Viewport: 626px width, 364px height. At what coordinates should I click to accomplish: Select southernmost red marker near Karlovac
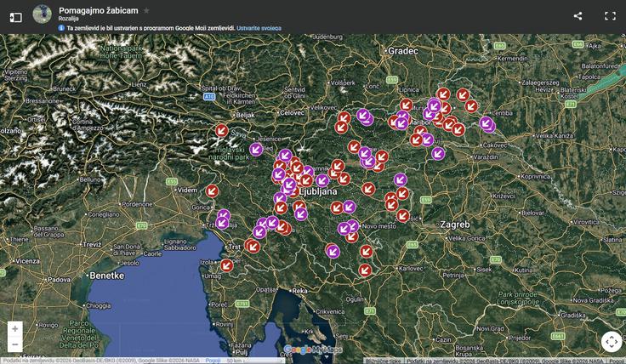[365, 270]
